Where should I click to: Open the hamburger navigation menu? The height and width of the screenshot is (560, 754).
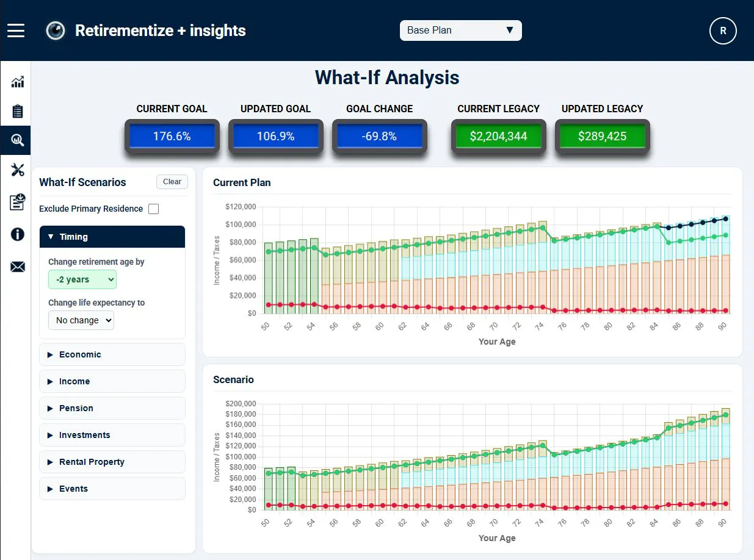(16, 31)
